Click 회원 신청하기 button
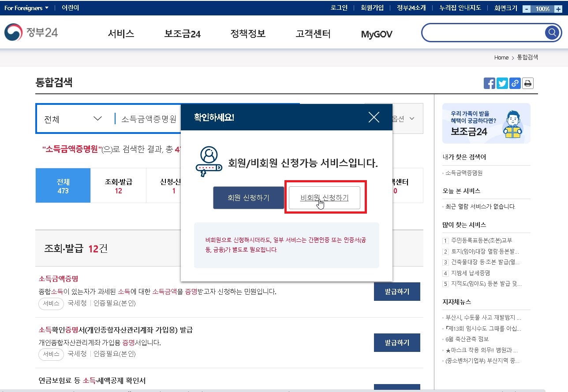The height and width of the screenshot is (392, 568). (248, 198)
